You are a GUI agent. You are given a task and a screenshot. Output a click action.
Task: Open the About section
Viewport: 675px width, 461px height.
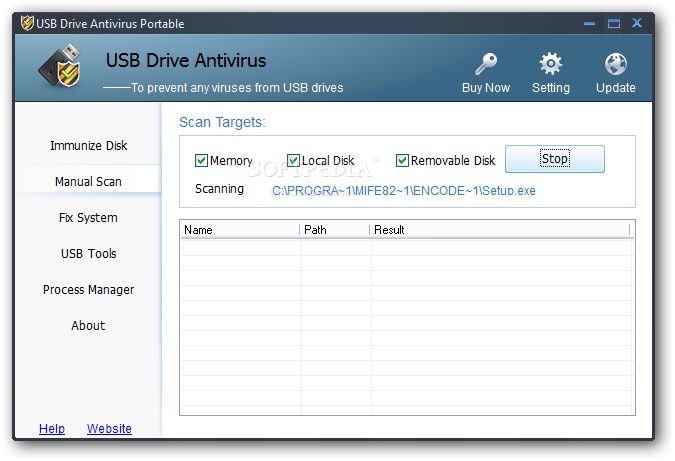pos(89,325)
